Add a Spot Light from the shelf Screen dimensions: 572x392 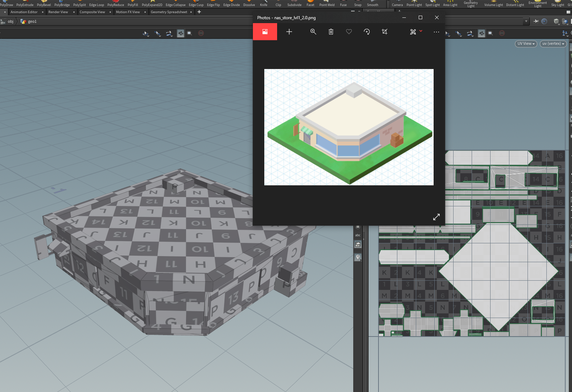pyautogui.click(x=433, y=4)
